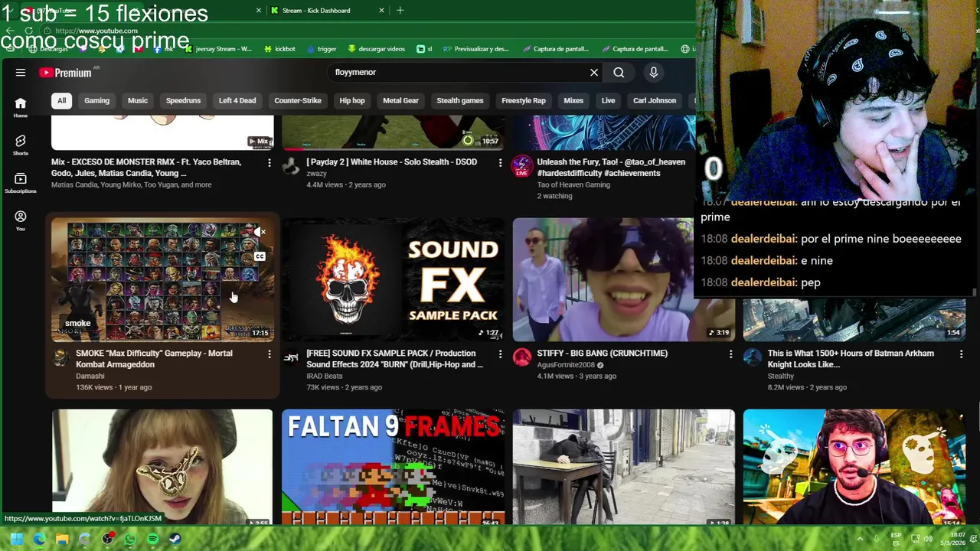
Task: Select the Live filter chip
Action: click(x=608, y=100)
